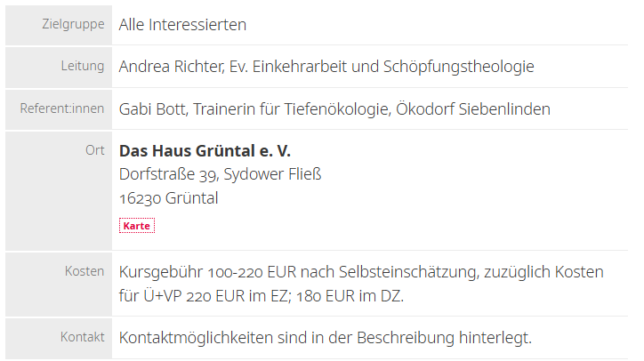Open the Karte map link
This screenshot has width=644, height=361.
[136, 226]
